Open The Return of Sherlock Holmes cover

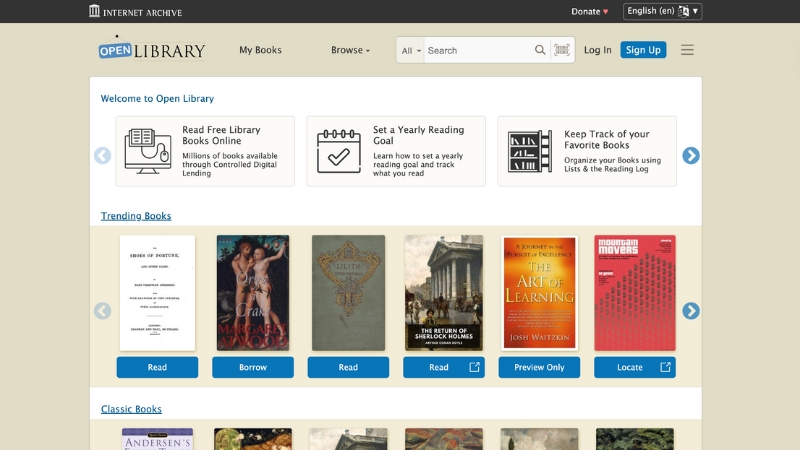(x=444, y=293)
